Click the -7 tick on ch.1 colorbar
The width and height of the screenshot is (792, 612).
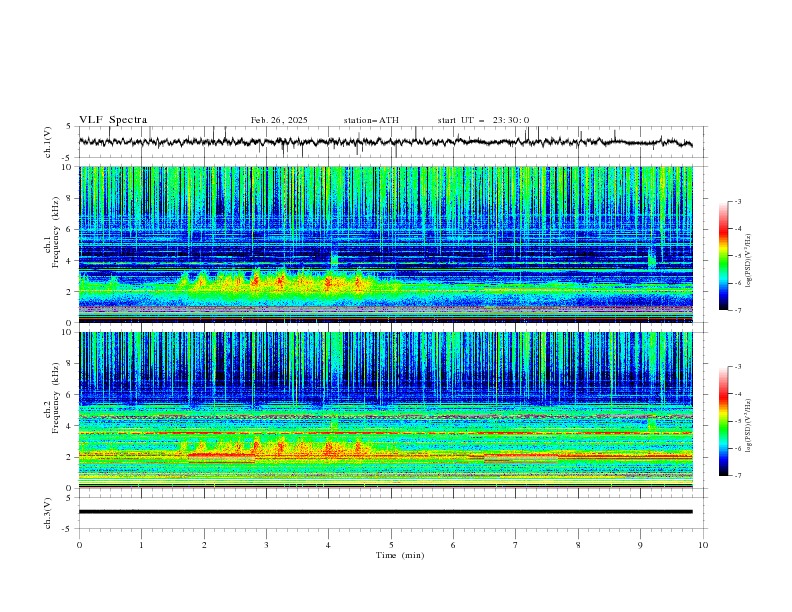pyautogui.click(x=737, y=310)
